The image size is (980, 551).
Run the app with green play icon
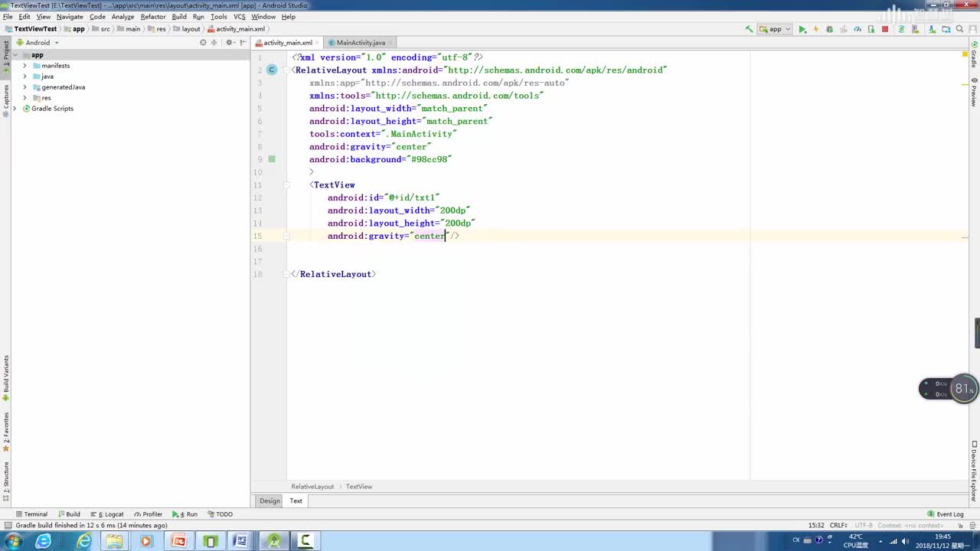click(x=802, y=29)
